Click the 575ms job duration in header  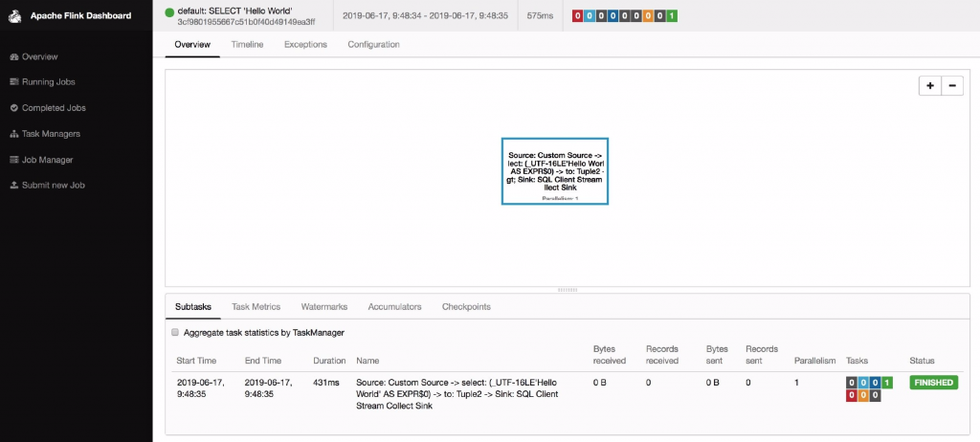[x=540, y=15]
